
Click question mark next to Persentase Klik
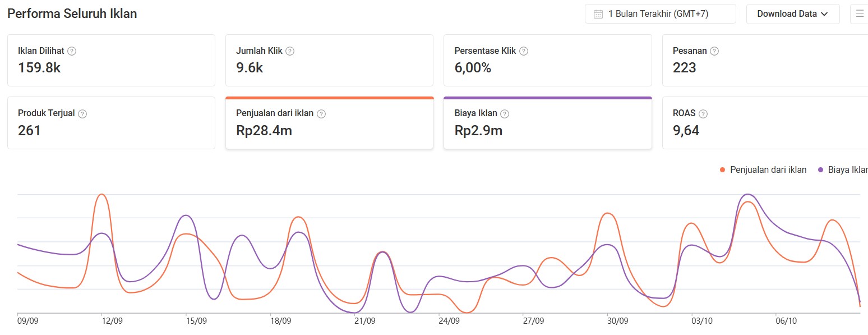tap(523, 51)
